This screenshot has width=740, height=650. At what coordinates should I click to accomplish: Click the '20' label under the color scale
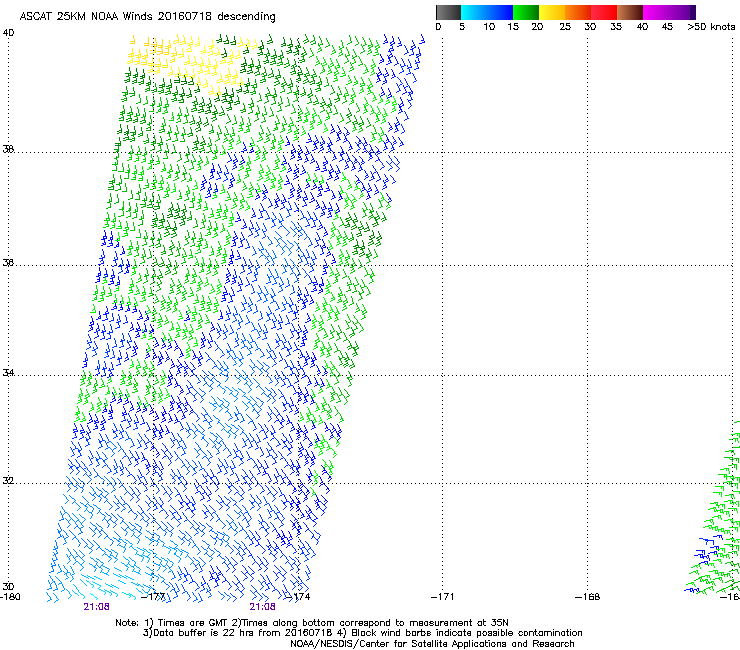pos(537,27)
